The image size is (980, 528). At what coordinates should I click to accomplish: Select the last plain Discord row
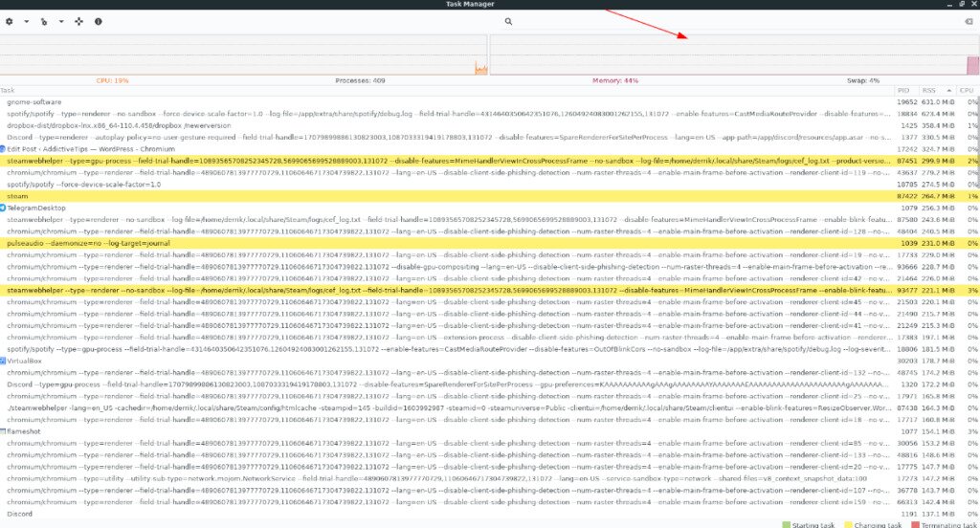490,515
